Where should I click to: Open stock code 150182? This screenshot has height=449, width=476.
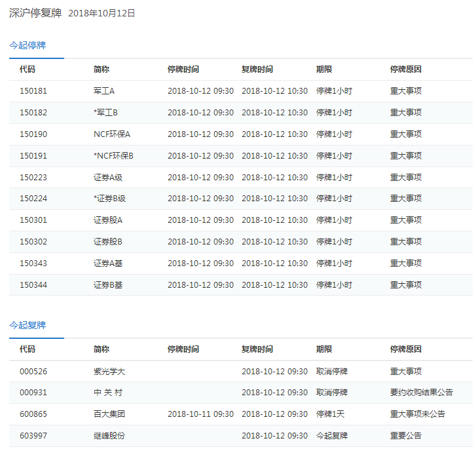point(33,113)
